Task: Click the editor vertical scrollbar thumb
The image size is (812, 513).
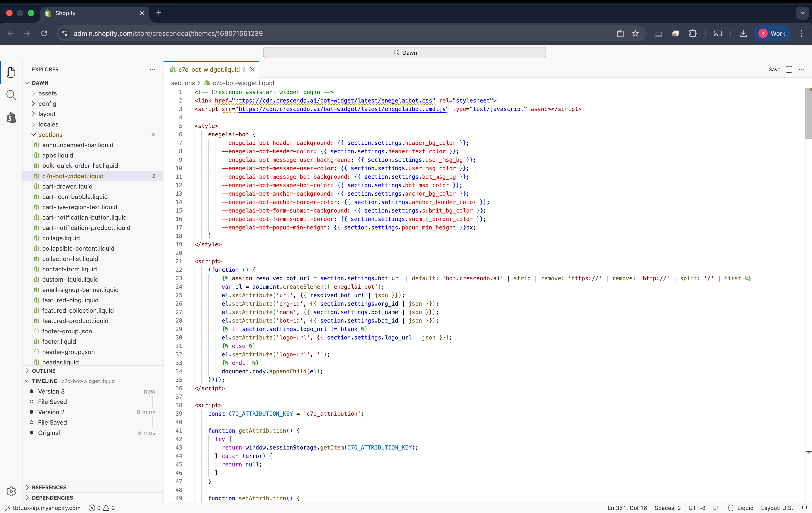Action: pyautogui.click(x=808, y=113)
